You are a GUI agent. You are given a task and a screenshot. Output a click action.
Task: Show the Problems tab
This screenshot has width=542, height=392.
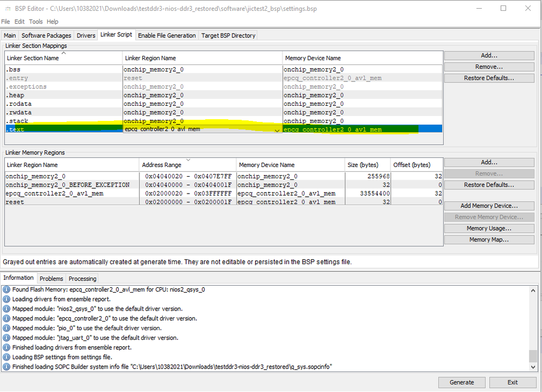coord(51,279)
